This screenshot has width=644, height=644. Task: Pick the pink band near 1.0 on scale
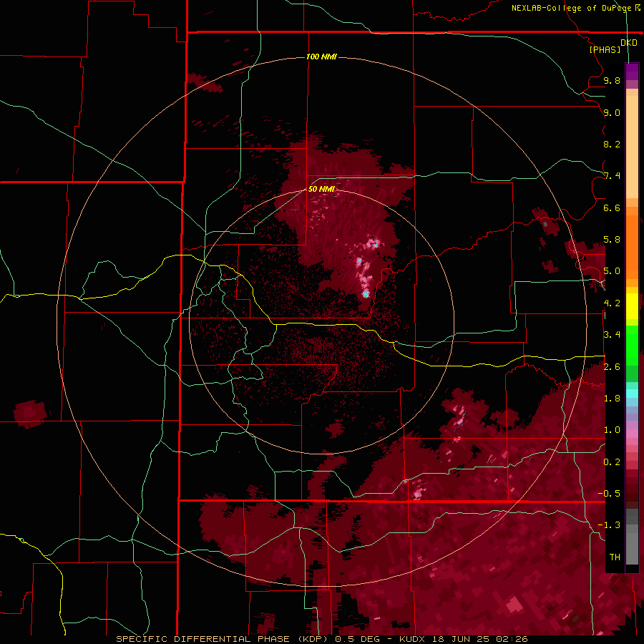[x=632, y=434]
